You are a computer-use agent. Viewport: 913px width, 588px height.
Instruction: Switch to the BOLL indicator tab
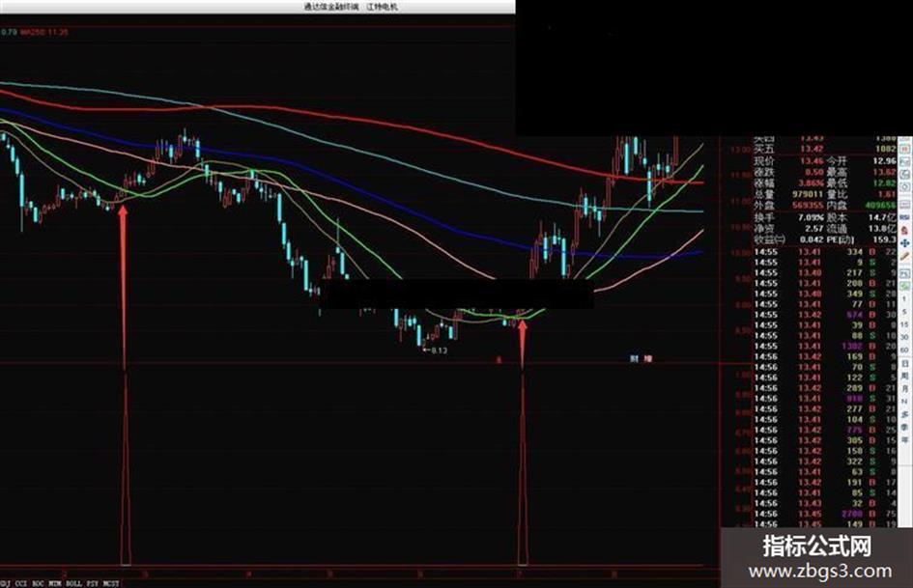point(74,583)
